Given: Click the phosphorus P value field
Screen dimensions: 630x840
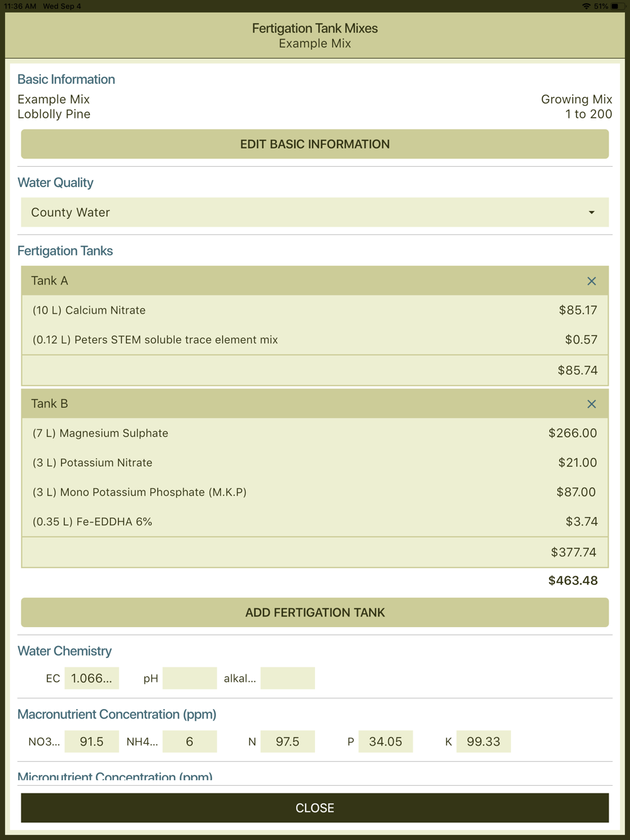Looking at the screenshot, I should coord(386,742).
